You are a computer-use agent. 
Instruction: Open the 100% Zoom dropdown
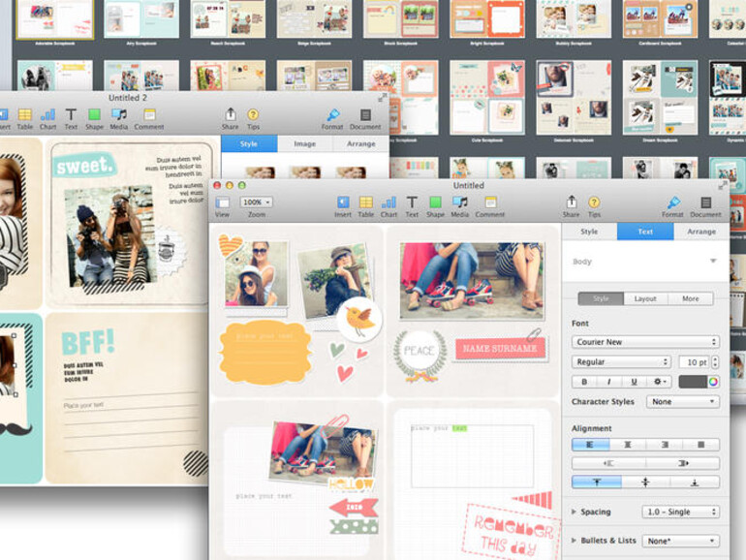(257, 202)
